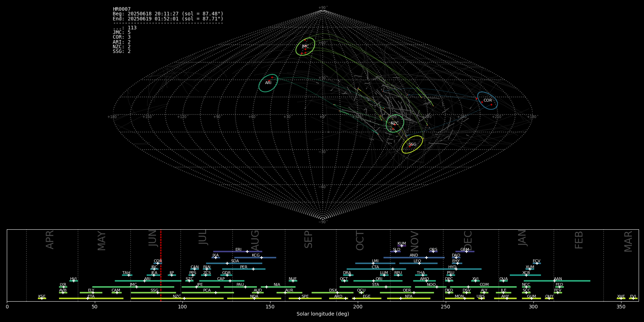The image size is (644, 322).
Task: Click the JMC radiant ellipse in the sky map
Action: [305, 47]
